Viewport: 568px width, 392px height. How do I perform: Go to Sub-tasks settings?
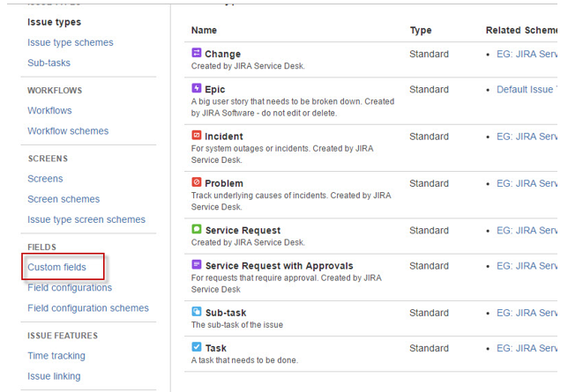coord(49,63)
